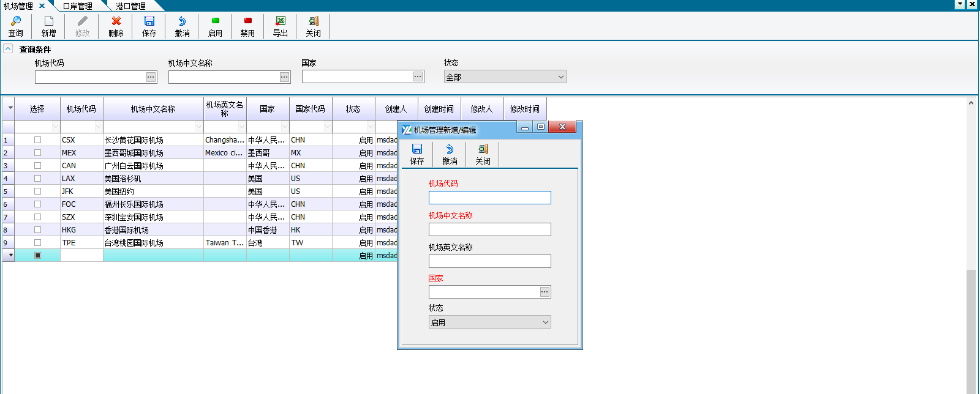This screenshot has width=980, height=394.
Task: Tick the checkbox for row CSX
Action: [37, 140]
